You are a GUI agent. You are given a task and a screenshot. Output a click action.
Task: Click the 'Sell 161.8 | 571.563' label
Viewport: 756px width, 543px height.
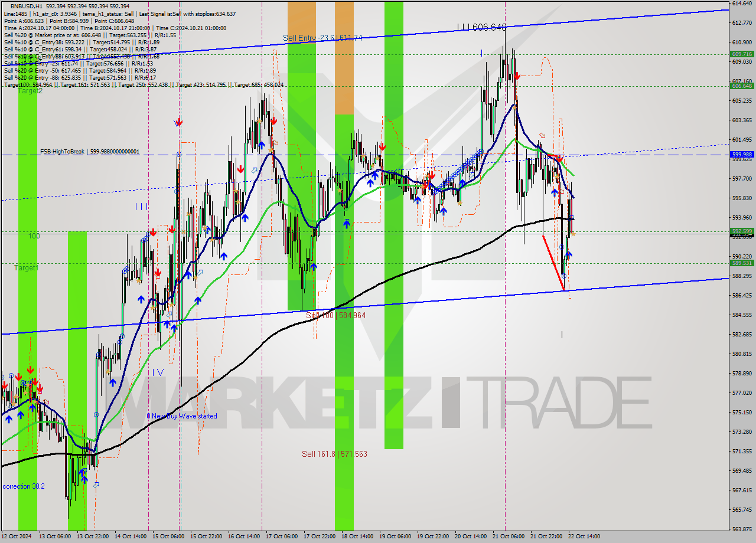(334, 454)
